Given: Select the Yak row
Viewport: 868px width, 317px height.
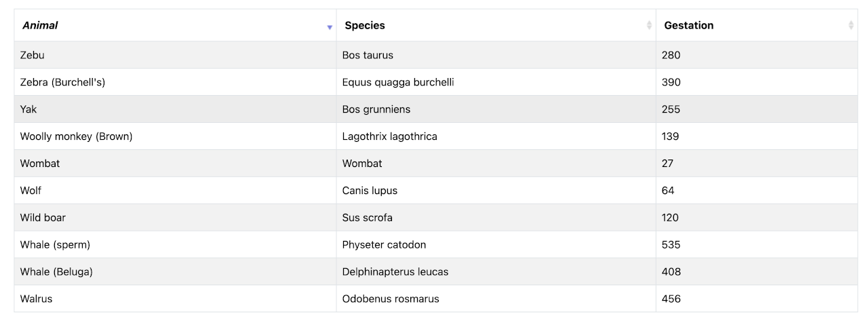Looking at the screenshot, I should (x=28, y=109).
